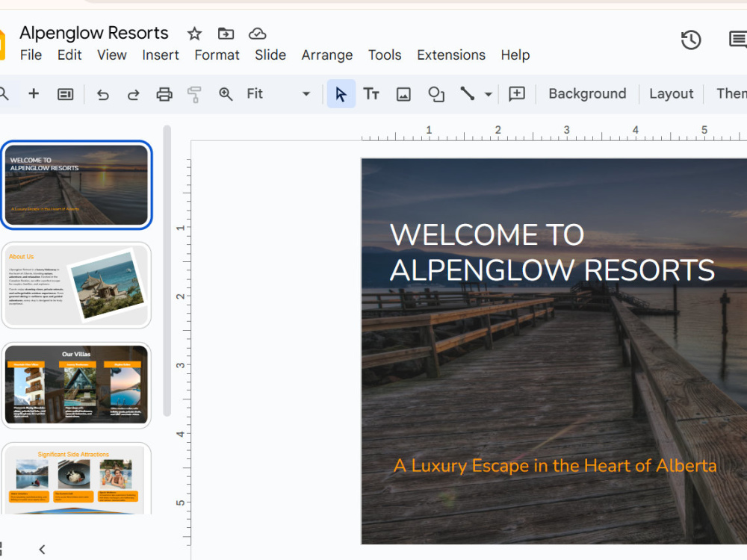Open the Extensions menu

click(451, 55)
